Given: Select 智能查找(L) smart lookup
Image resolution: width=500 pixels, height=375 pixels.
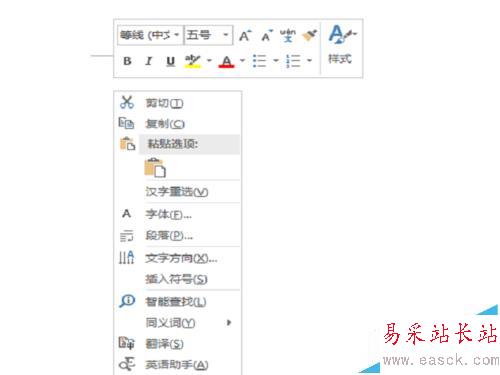Looking at the screenshot, I should tap(177, 302).
